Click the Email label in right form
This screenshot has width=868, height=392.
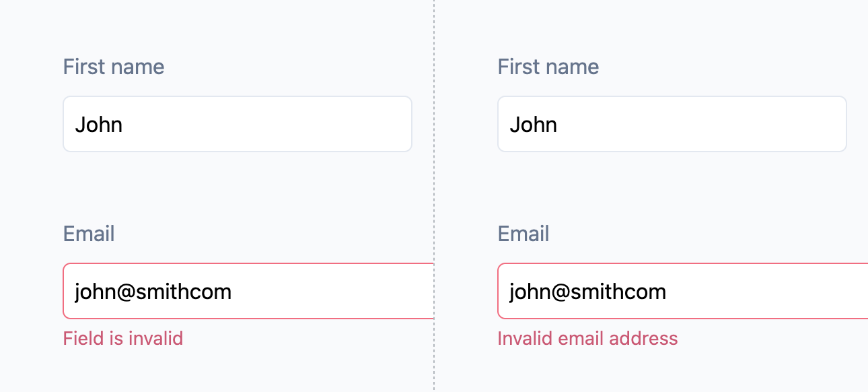(523, 234)
